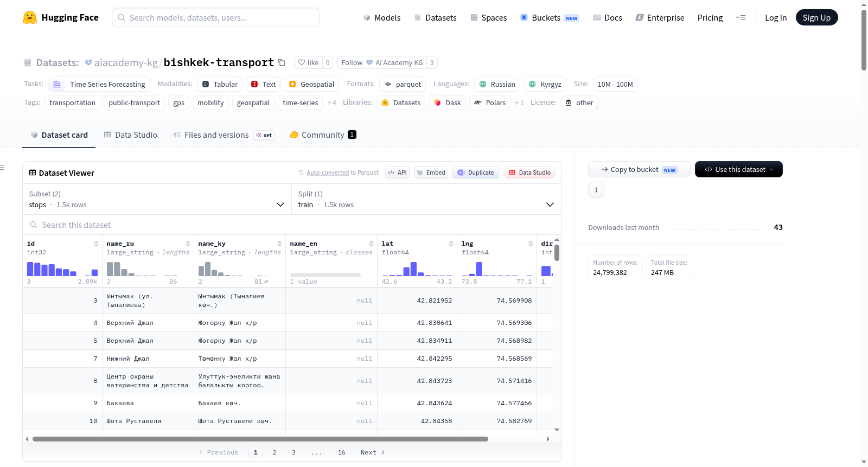Open the Community tab
The height and width of the screenshot is (467, 868).
tap(323, 135)
